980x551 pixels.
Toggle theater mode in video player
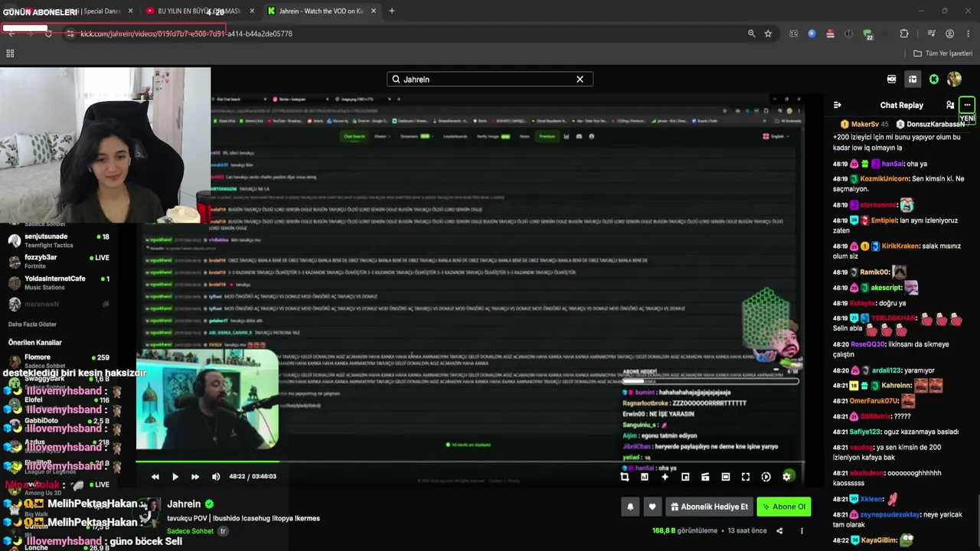tap(726, 477)
